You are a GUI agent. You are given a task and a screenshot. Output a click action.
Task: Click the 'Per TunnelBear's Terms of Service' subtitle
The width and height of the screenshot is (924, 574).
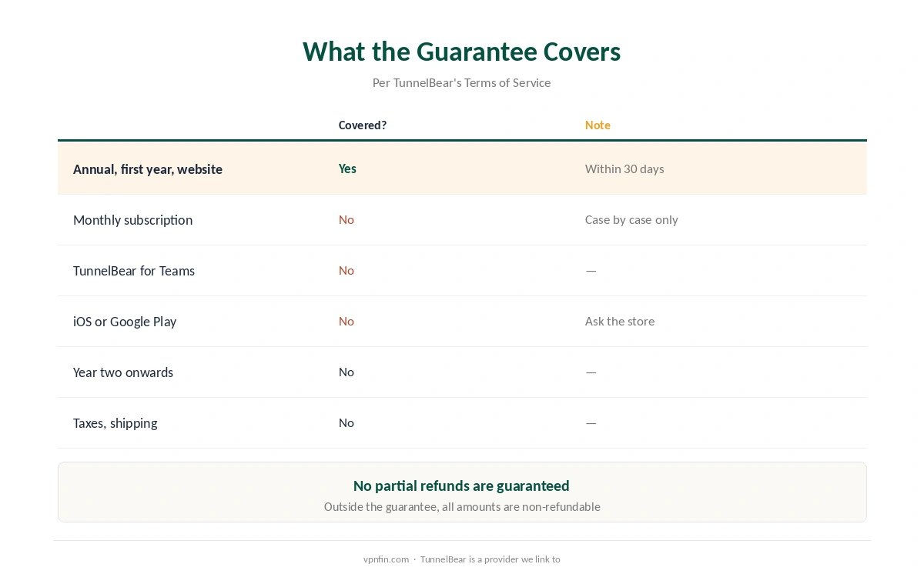(x=462, y=82)
